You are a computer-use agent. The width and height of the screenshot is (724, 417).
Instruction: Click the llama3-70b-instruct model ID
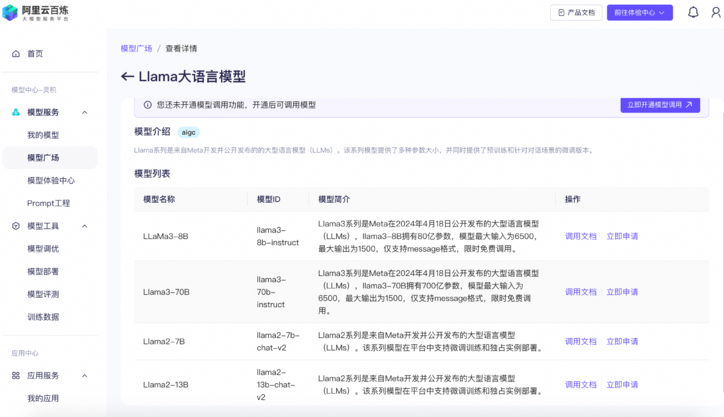[271, 292]
